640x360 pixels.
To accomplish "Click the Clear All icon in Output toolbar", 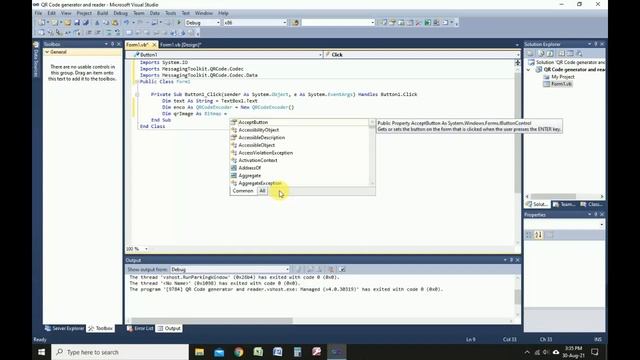I will click(331, 269).
